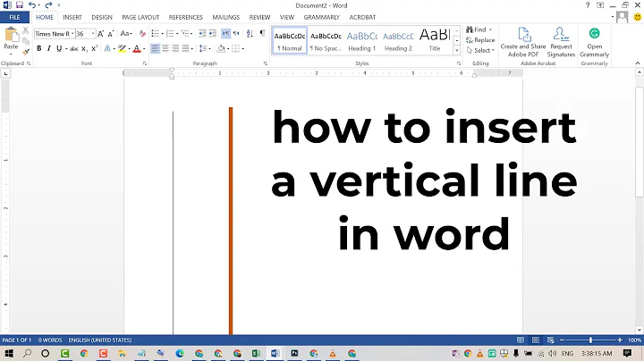This screenshot has height=361, width=644.
Task: Toggle Left-to-Right text direction
Action: tap(226, 34)
